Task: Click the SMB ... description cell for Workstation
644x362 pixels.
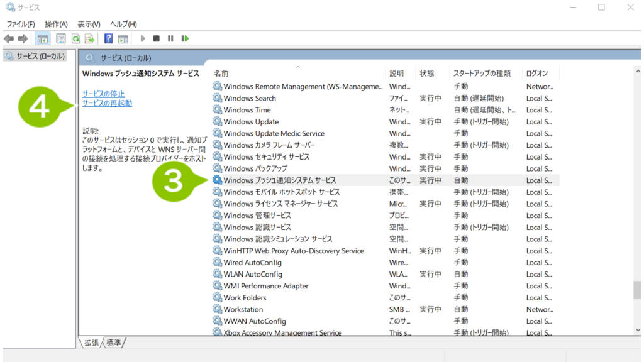Action: [399, 309]
